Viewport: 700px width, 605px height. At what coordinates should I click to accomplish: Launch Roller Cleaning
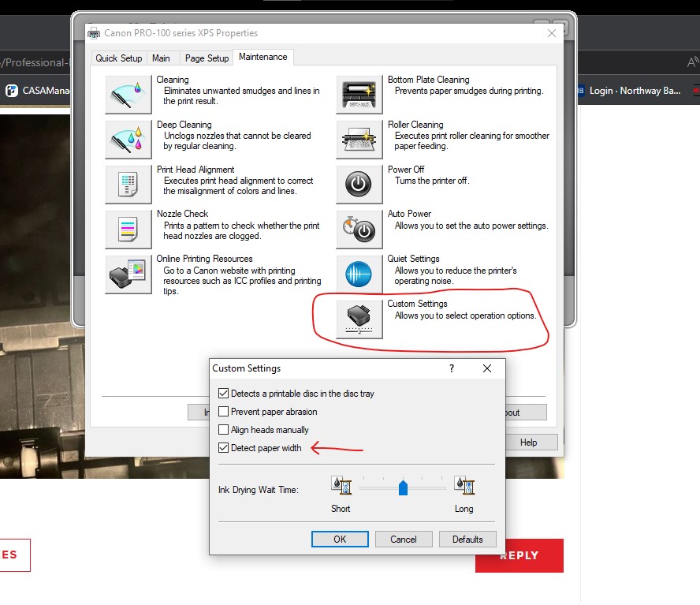[359, 139]
